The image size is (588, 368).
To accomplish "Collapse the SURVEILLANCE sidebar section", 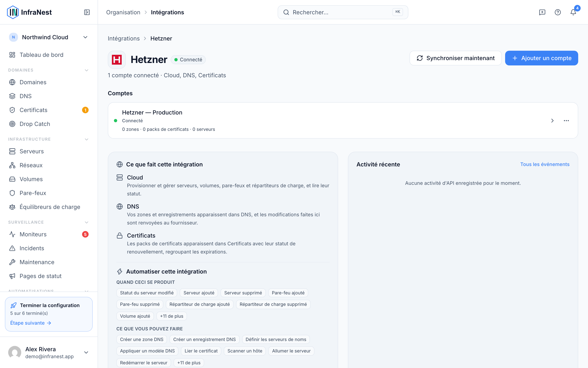I will click(87, 222).
